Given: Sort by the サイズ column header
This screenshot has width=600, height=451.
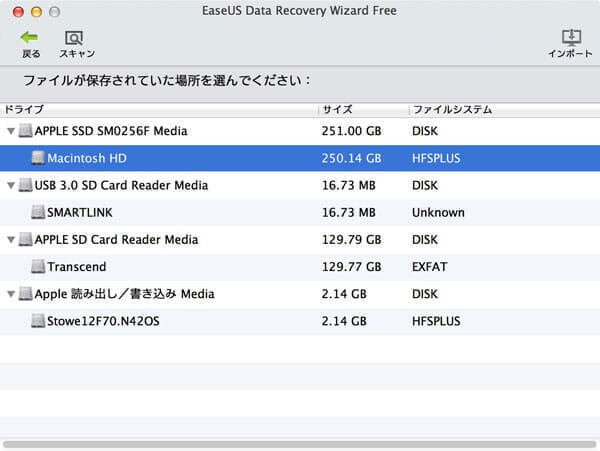Looking at the screenshot, I should point(364,110).
